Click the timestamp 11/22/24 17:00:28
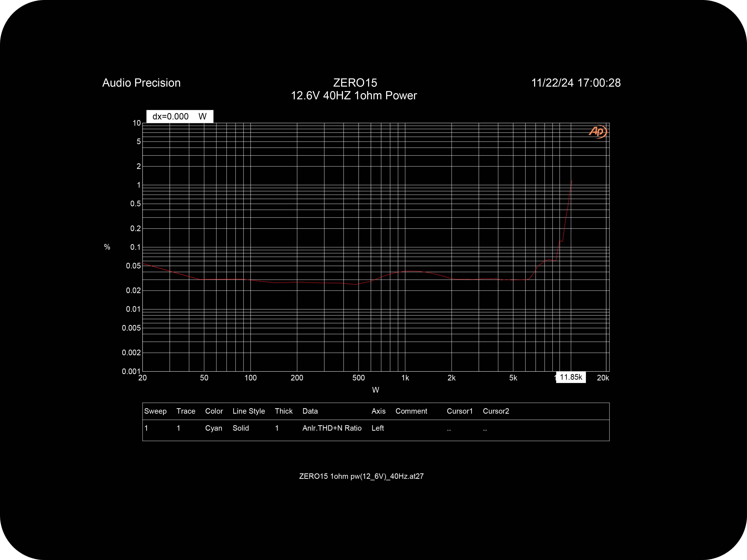747x560 pixels. click(x=576, y=83)
